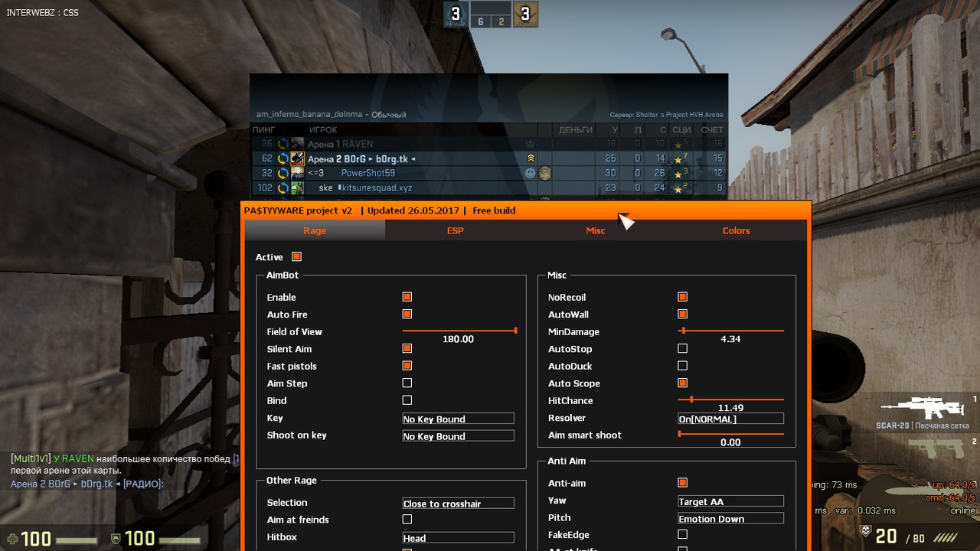Click the No Key Bound field next to Key
Viewport: 980px width, 551px height.
point(458,419)
